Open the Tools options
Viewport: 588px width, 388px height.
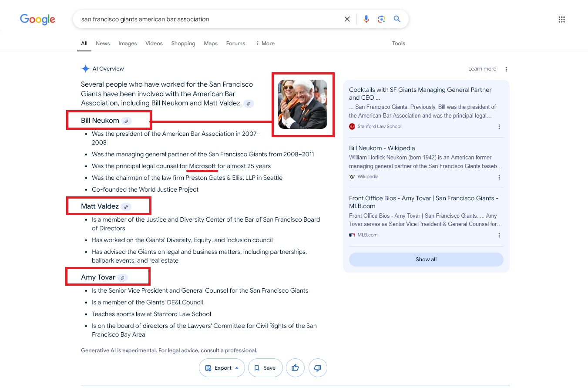coord(398,44)
